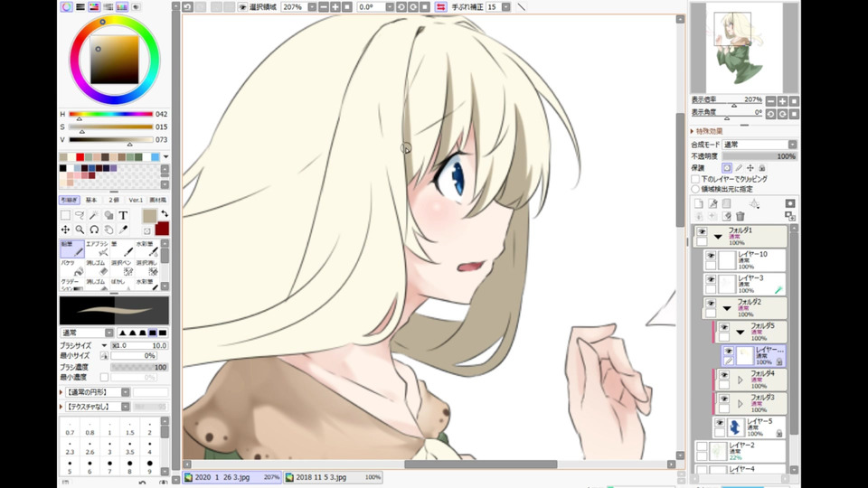Hide the レイヤー5 layer
This screenshot has width=868, height=488.
click(720, 423)
